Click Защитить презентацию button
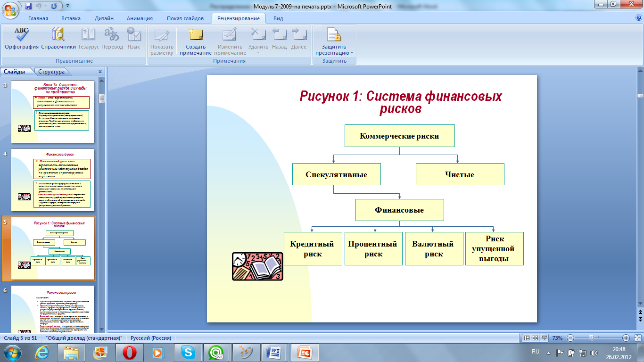This screenshot has height=362, width=644. tap(334, 41)
